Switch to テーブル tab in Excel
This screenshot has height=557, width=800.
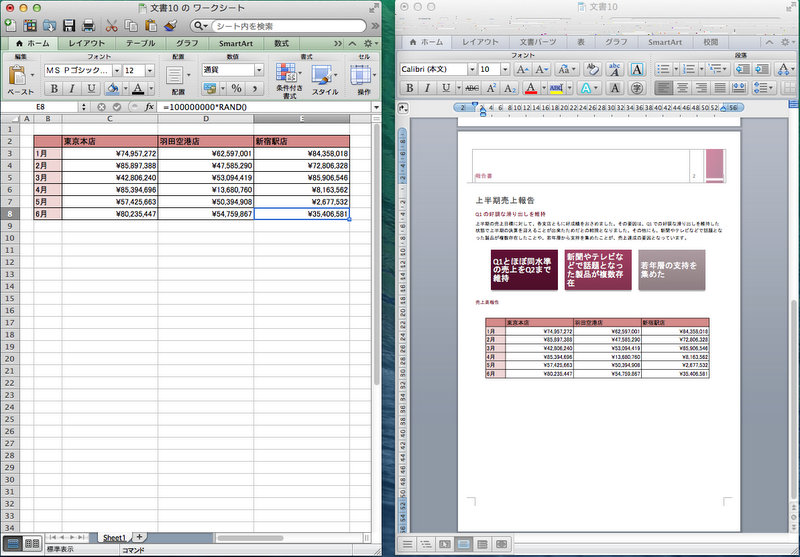[x=140, y=43]
